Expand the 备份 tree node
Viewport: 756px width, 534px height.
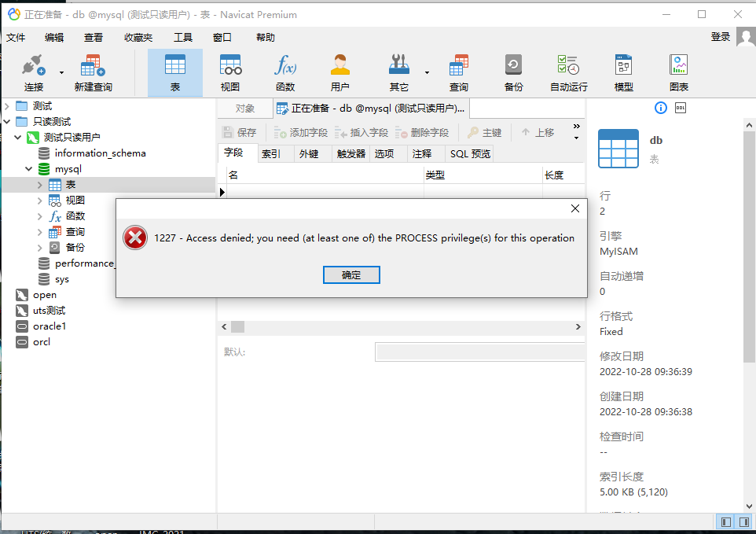click(39, 248)
